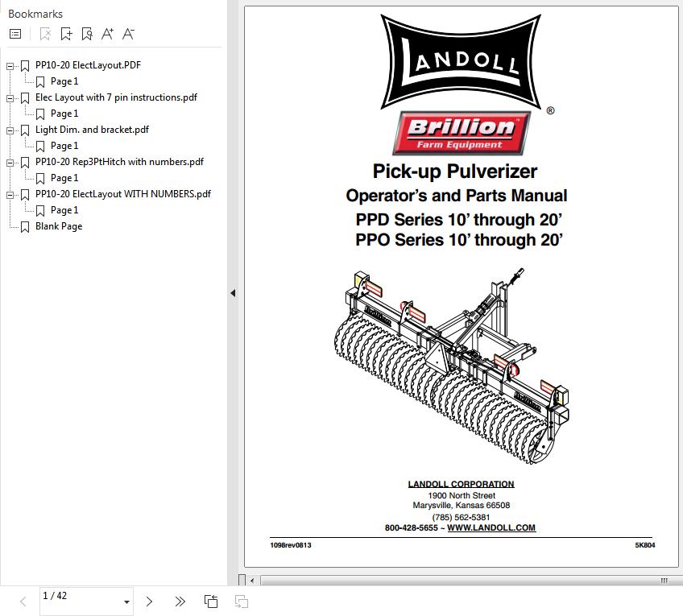683x616 pixels.
Task: Collapse PP10-20 Rep3PtHitch with numbers node
Action: (10, 163)
